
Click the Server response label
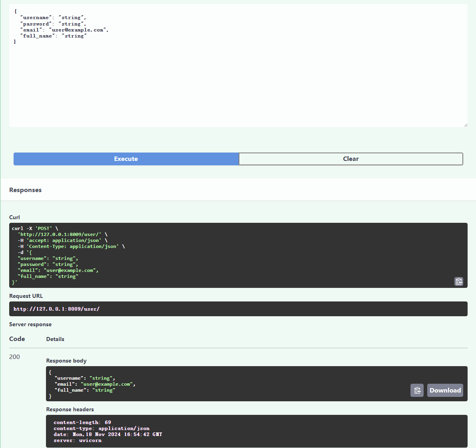[x=30, y=324]
